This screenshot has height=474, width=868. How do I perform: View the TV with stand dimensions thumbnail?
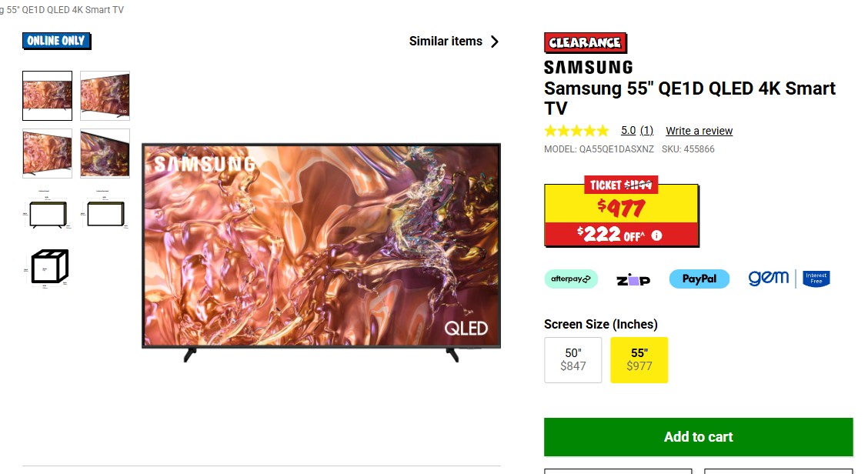coord(47,211)
